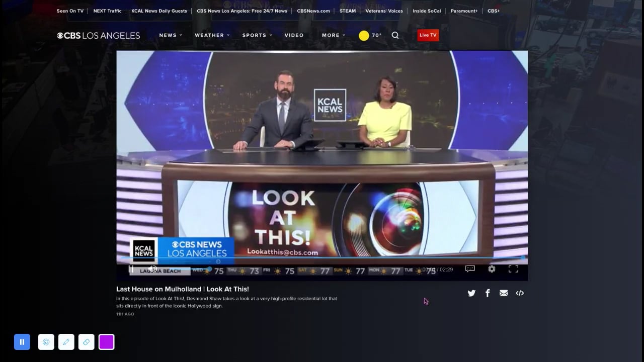Open the video settings gear
The width and height of the screenshot is (644, 362).
(x=492, y=269)
